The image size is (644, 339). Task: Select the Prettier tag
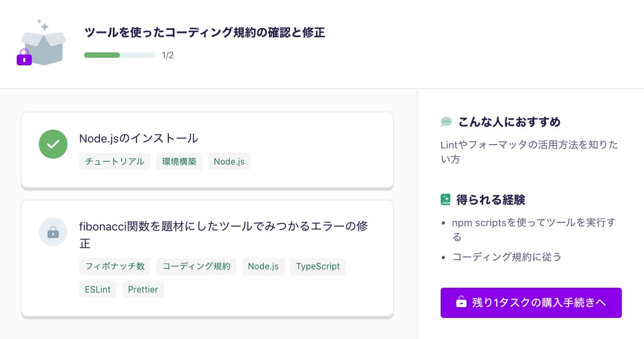143,289
